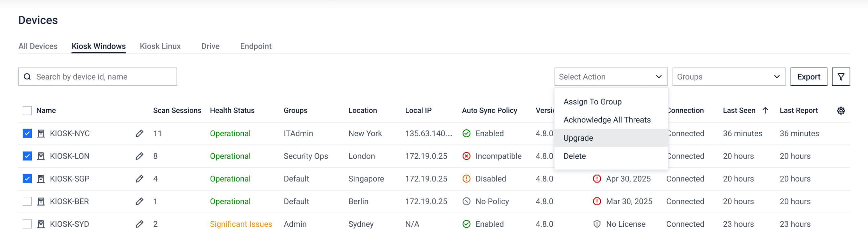Expand the Groups dropdown

(729, 77)
